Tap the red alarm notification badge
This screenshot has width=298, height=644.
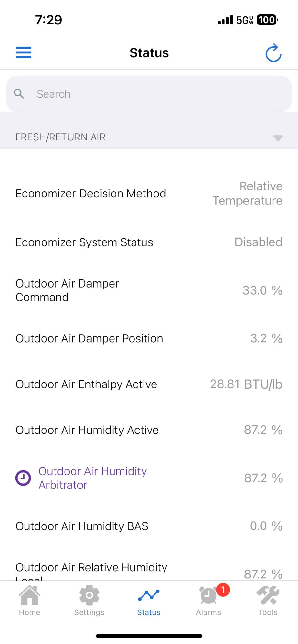(223, 590)
